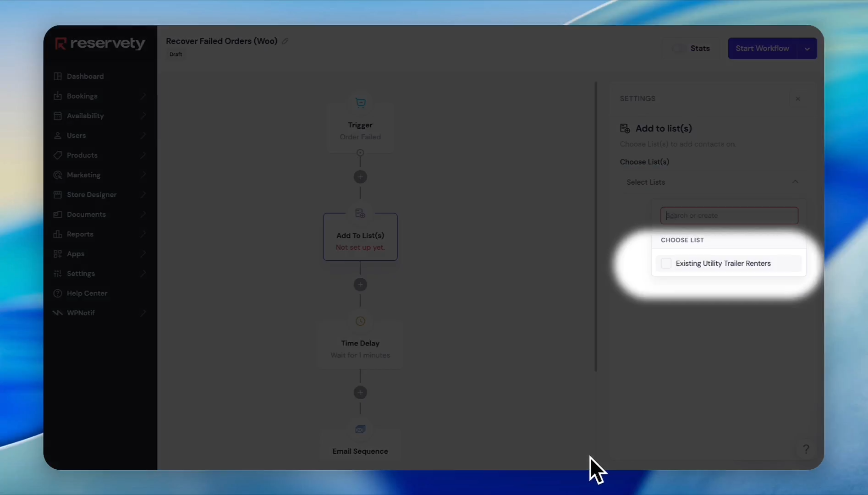Toggle the Stats switch
Screen dimensions: 868x495
click(678, 49)
